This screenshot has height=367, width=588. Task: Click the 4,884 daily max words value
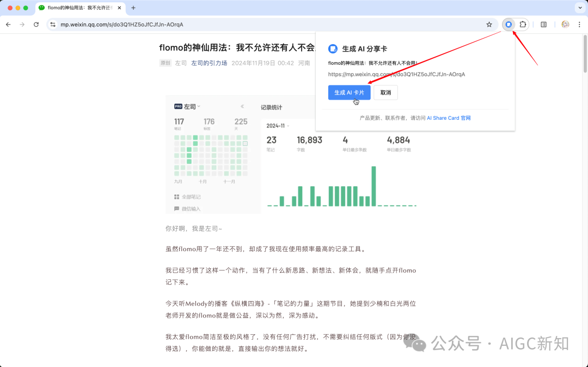point(398,140)
